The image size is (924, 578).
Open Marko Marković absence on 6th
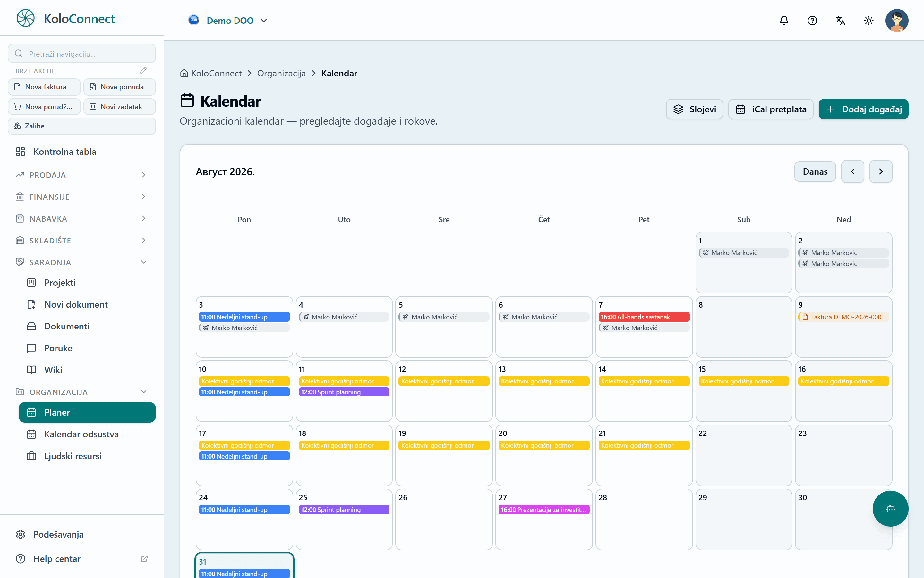tap(544, 317)
